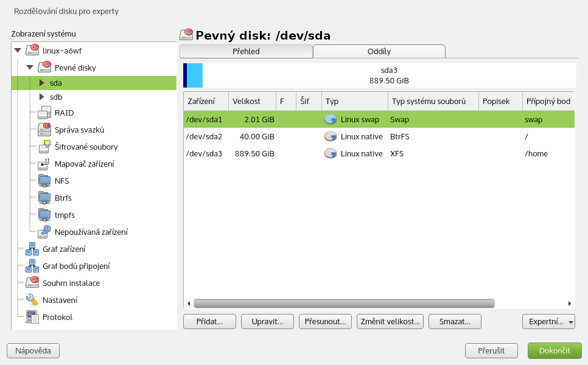This screenshot has width=588, height=365.
Task: Sort by the Typ systému souborů header
Action: [433, 101]
